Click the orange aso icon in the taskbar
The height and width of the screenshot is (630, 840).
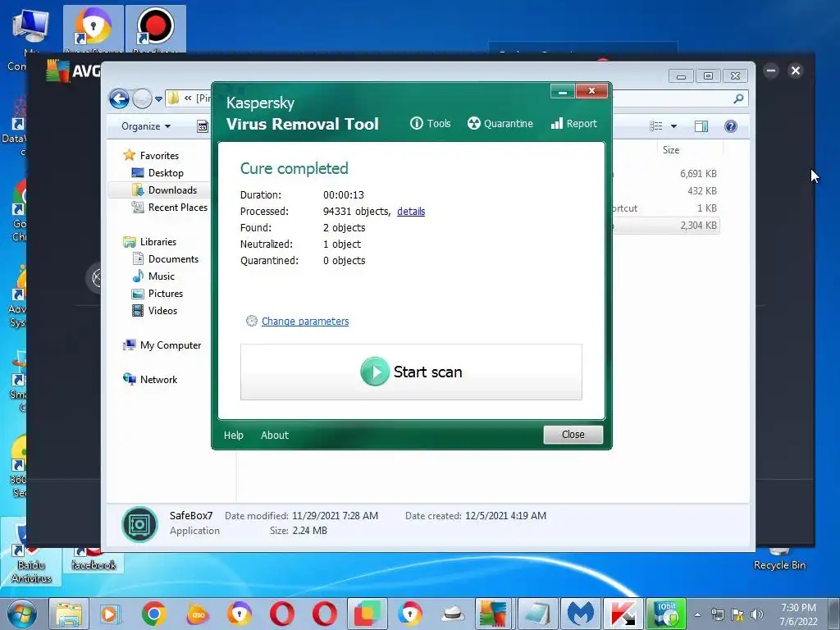197,614
